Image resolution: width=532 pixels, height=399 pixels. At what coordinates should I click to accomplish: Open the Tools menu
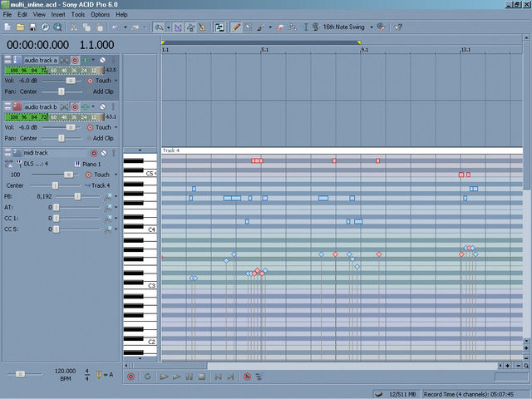pos(78,15)
